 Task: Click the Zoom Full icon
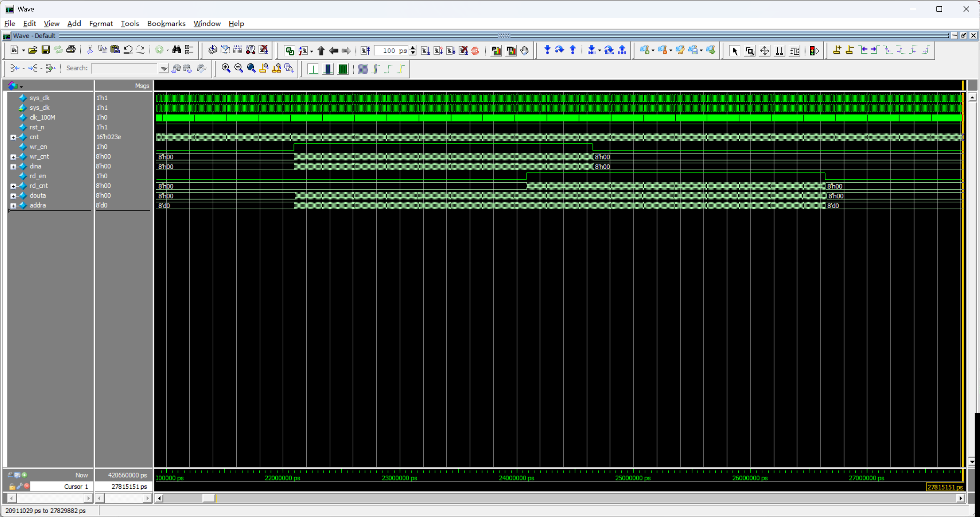click(251, 68)
